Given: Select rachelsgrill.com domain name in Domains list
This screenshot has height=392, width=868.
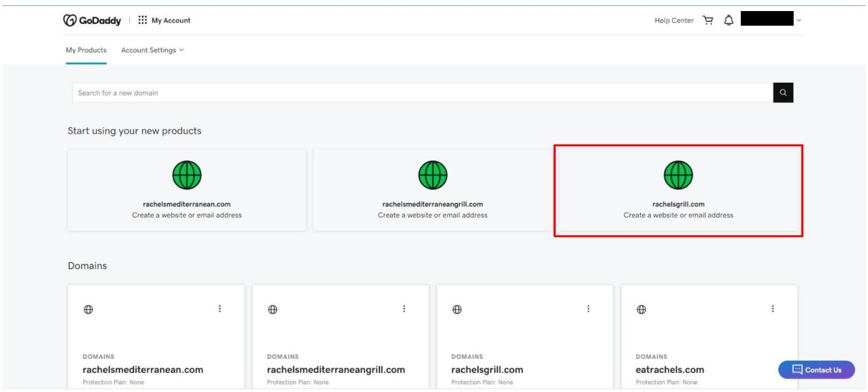Looking at the screenshot, I should tap(487, 370).
